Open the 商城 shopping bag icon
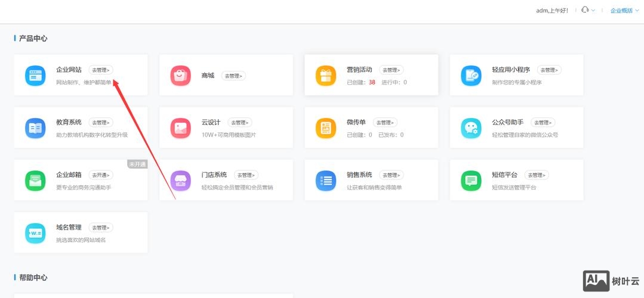644x298 pixels. tap(181, 76)
